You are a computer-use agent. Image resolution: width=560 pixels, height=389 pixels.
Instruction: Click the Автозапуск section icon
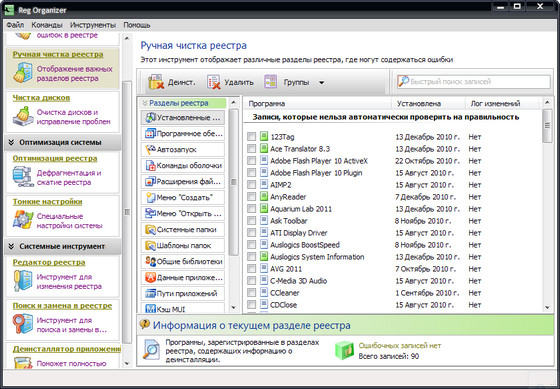(x=150, y=150)
